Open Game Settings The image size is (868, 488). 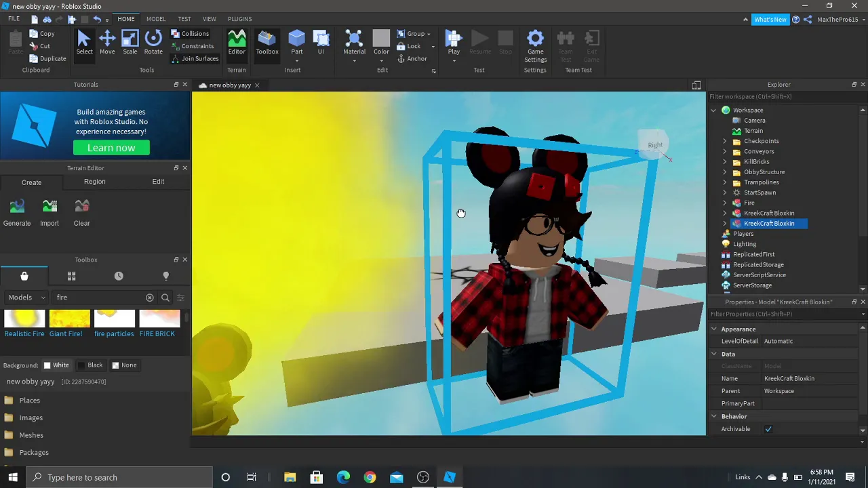[535, 46]
